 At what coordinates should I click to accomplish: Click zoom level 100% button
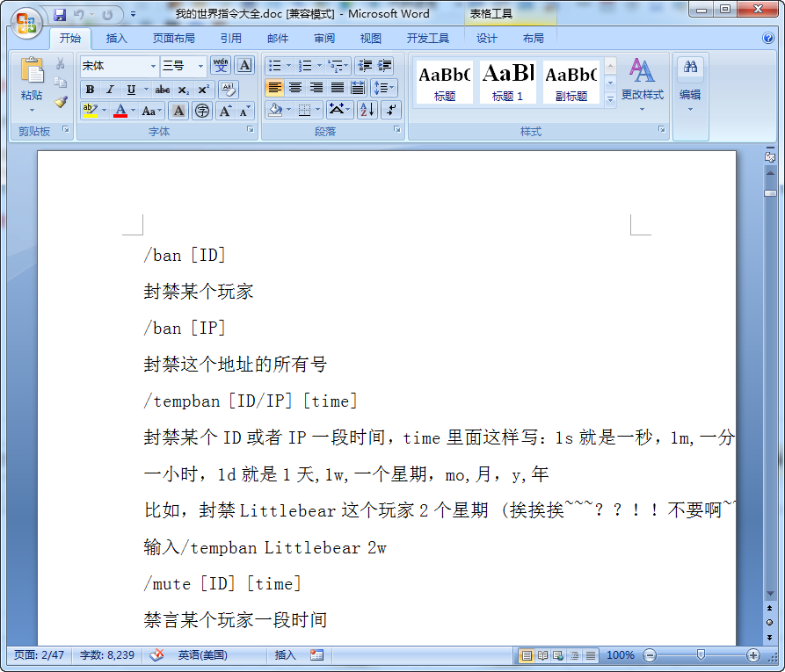point(621,655)
